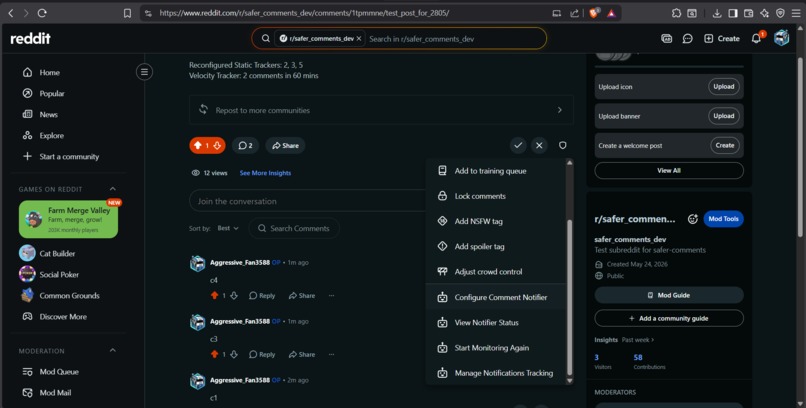Remove the post with the X icon
This screenshot has width=806, height=408.
pos(539,145)
